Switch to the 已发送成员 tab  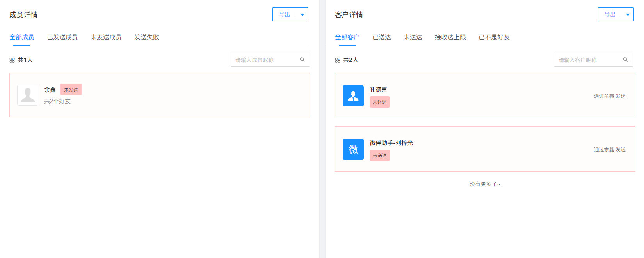click(62, 37)
